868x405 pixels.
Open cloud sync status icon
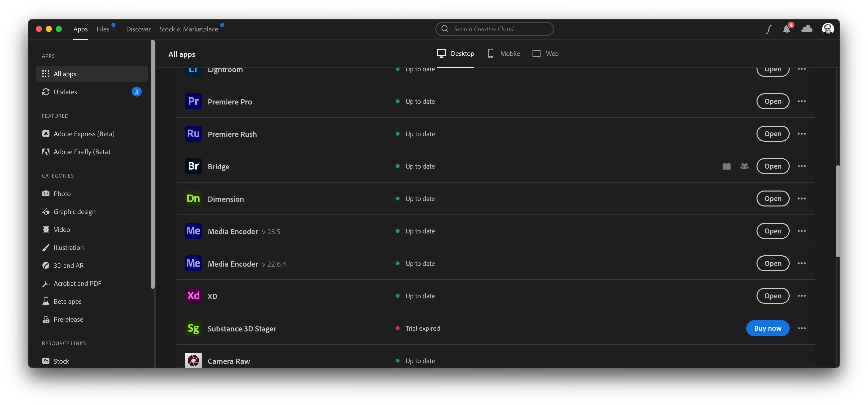807,29
